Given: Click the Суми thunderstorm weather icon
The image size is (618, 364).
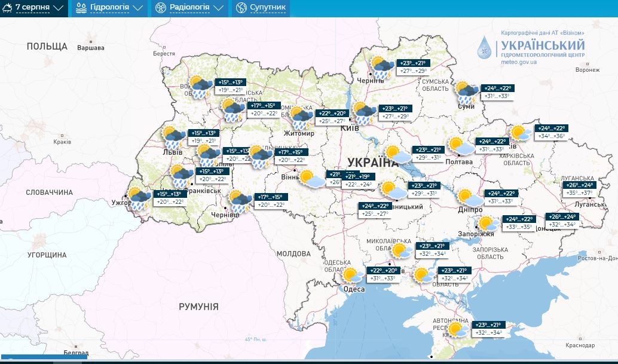Looking at the screenshot, I should [467, 93].
